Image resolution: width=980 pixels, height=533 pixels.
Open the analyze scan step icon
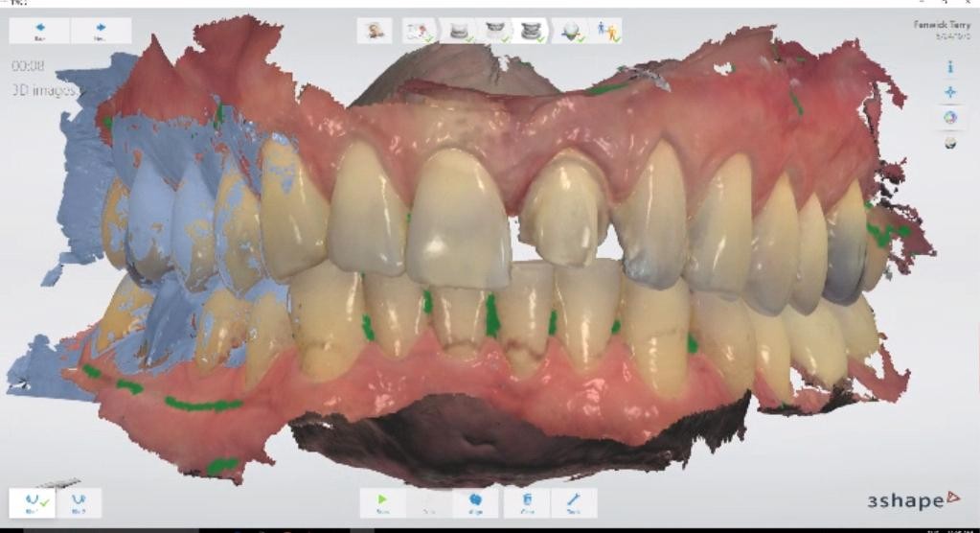tap(570, 31)
